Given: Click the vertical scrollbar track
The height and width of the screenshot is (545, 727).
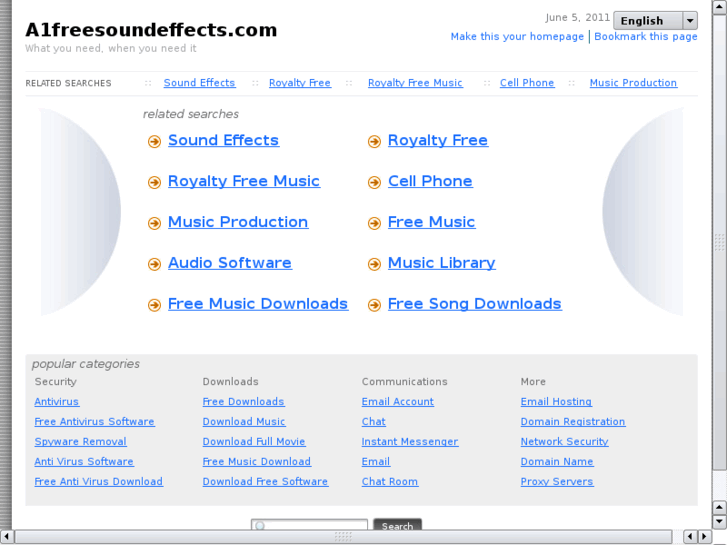Looking at the screenshot, I should click(x=719, y=300).
